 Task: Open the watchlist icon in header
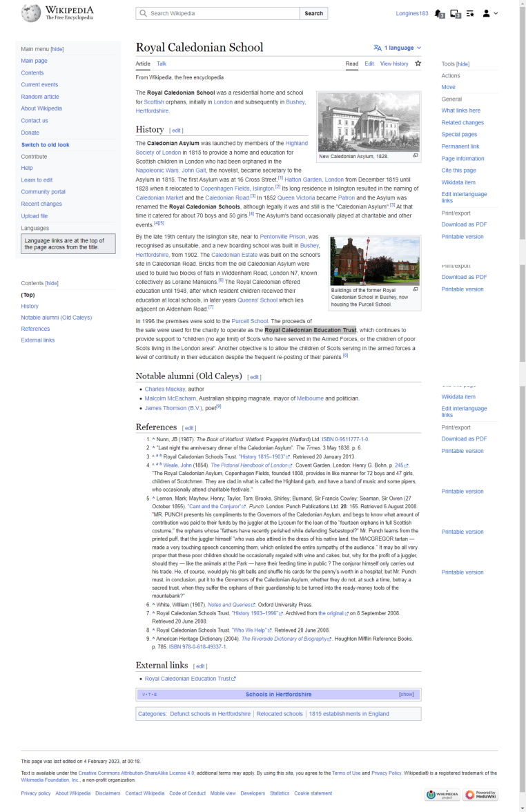click(470, 13)
